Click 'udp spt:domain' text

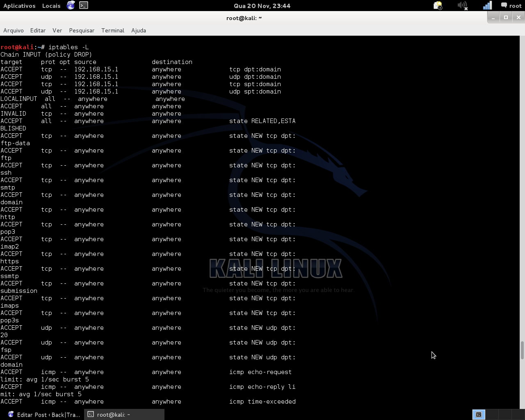click(255, 91)
